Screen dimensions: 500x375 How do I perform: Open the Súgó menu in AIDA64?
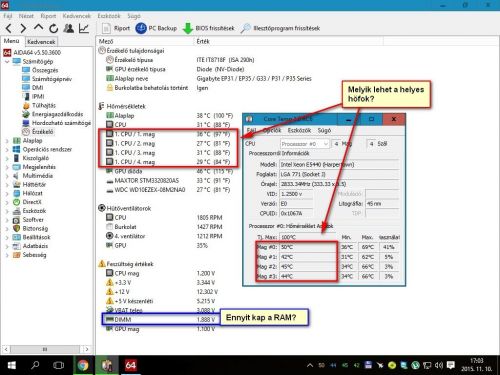pos(134,16)
